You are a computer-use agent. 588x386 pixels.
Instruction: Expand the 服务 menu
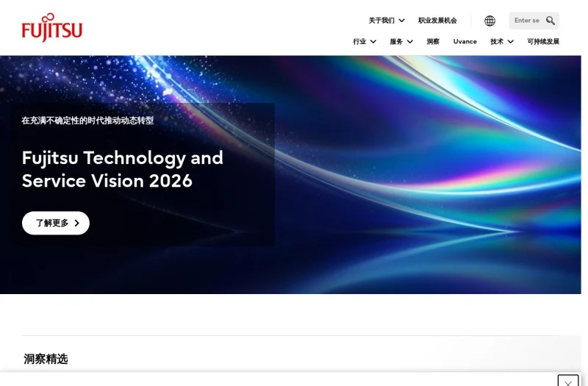tap(401, 42)
